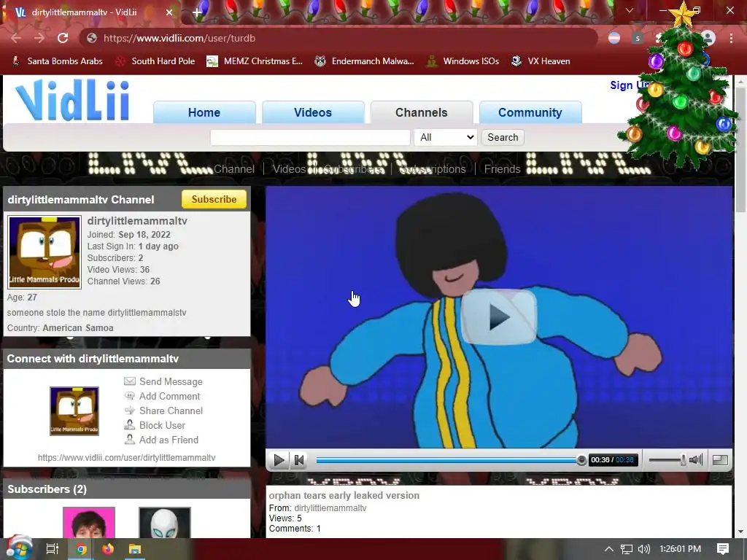The height and width of the screenshot is (560, 747).
Task: Open 'orphan tears early leaked version' title
Action: (x=344, y=496)
